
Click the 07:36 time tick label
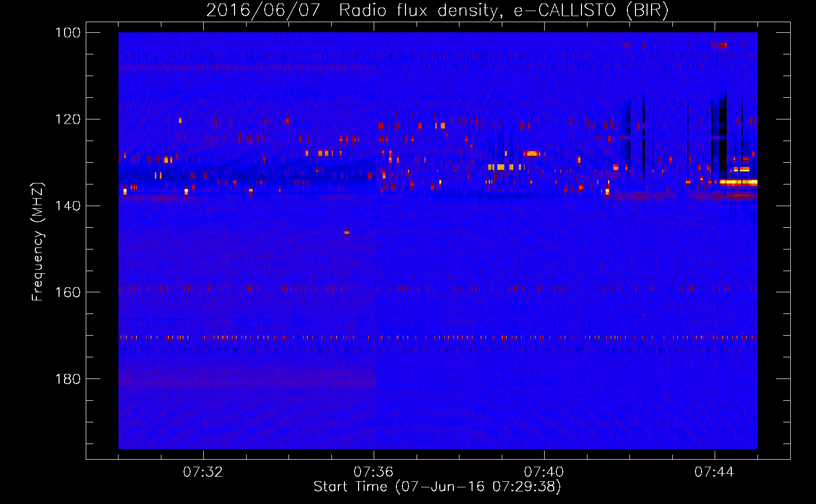point(374,472)
